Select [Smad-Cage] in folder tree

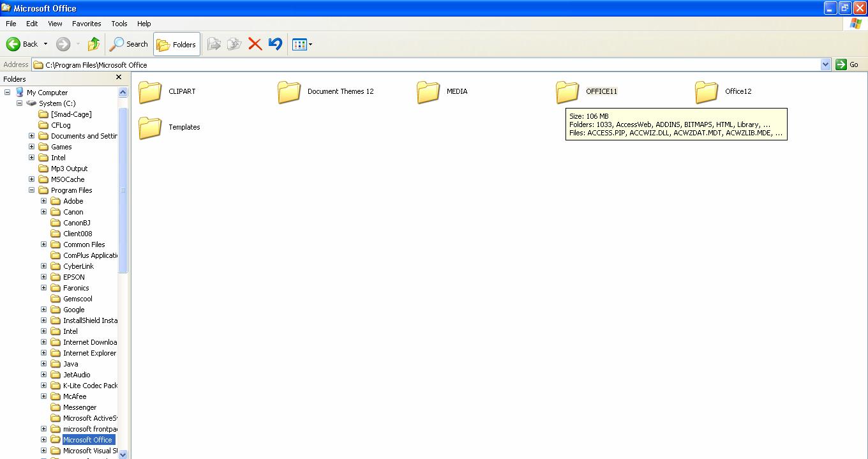click(71, 114)
